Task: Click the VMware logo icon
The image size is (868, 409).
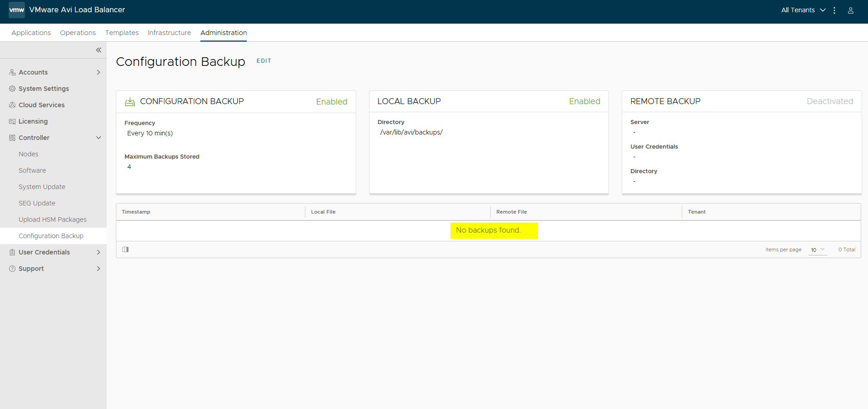Action: click(x=17, y=10)
